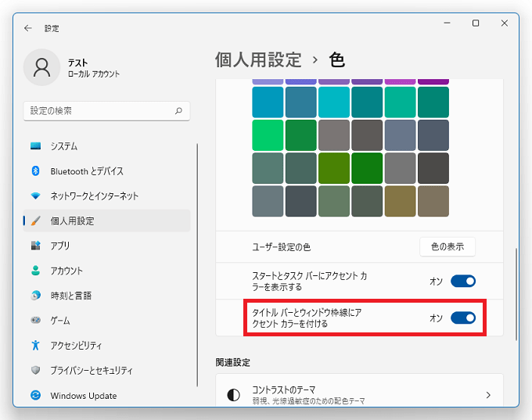Click the テスト ローカル アカウント profile
This screenshot has width=532, height=420.
[x=72, y=67]
